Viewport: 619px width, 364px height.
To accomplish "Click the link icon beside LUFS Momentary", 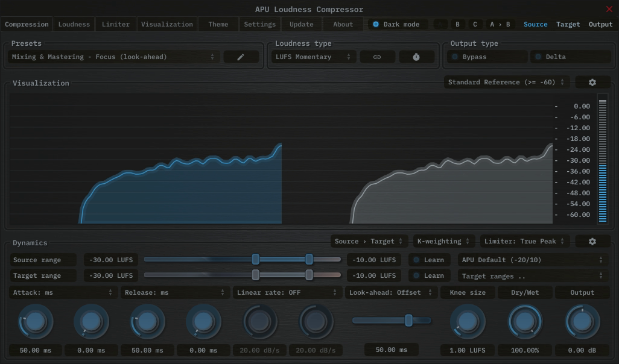I will tap(377, 57).
